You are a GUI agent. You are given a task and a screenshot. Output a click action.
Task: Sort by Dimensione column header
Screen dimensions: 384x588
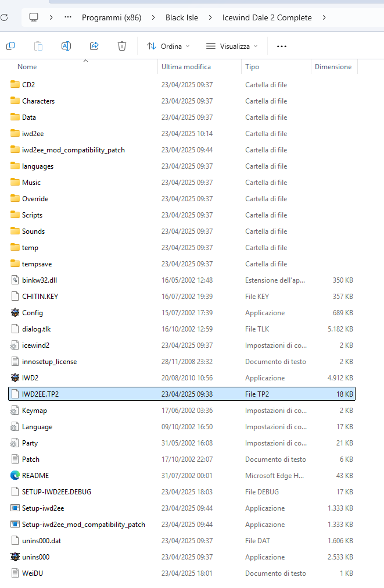coord(333,67)
